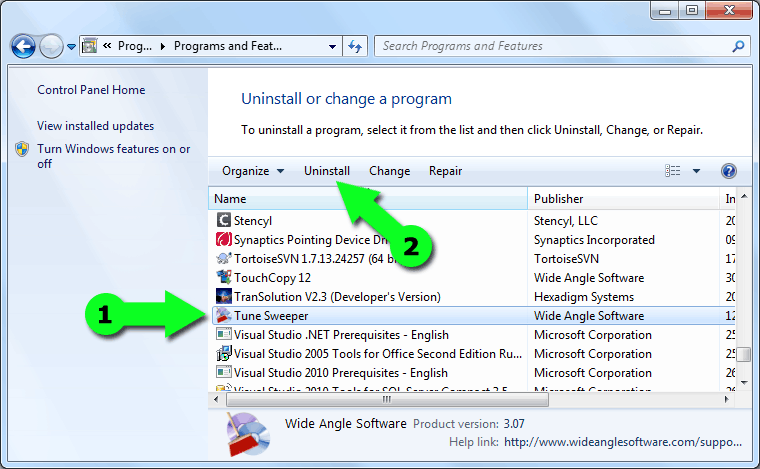Click Hexadigm Systems publisher cell

pyautogui.click(x=584, y=297)
